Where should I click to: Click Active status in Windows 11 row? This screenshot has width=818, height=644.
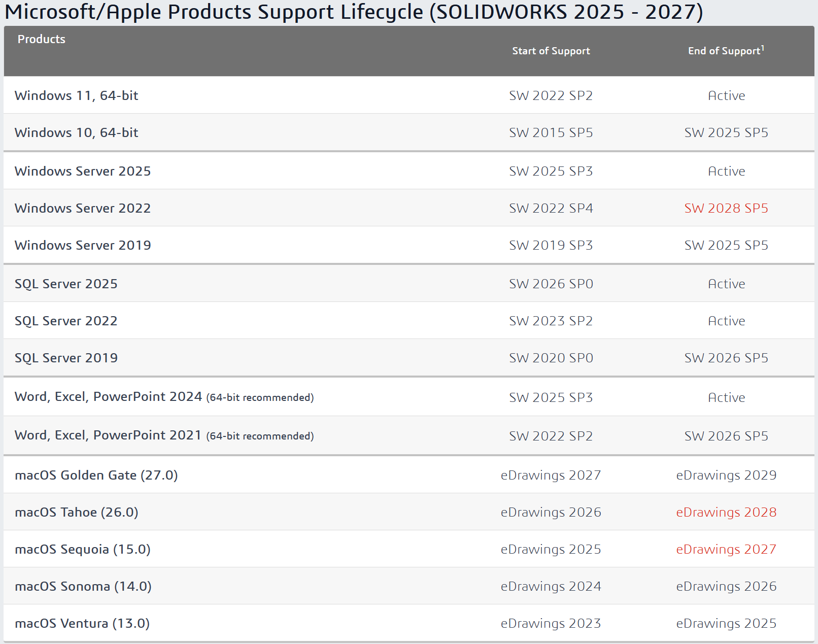726,95
